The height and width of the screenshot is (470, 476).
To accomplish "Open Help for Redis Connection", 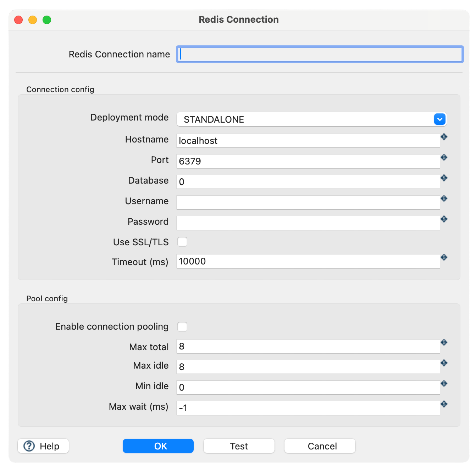I will 43,446.
